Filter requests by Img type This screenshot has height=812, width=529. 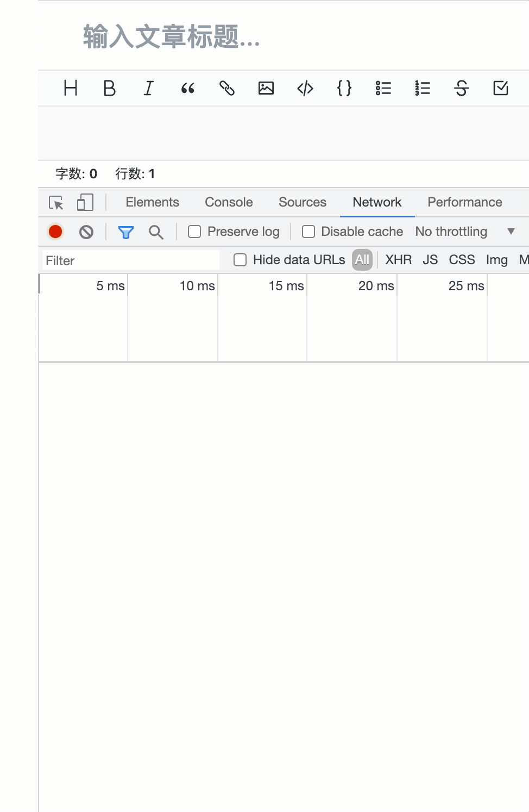point(497,260)
